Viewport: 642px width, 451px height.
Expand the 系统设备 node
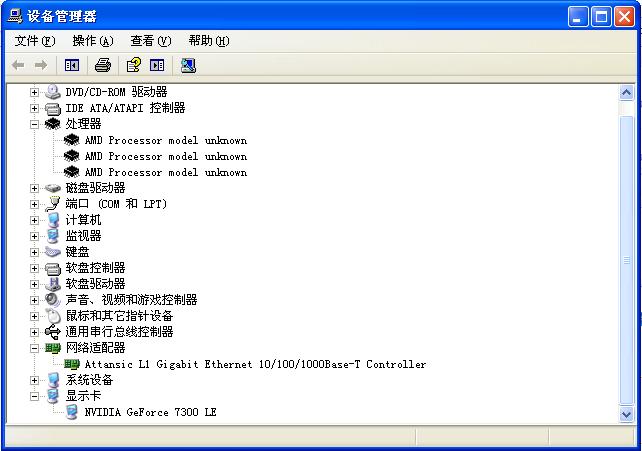coord(34,380)
